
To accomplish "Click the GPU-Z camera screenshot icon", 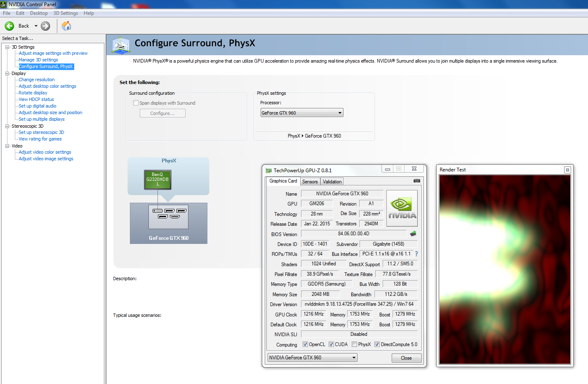I will (x=417, y=181).
